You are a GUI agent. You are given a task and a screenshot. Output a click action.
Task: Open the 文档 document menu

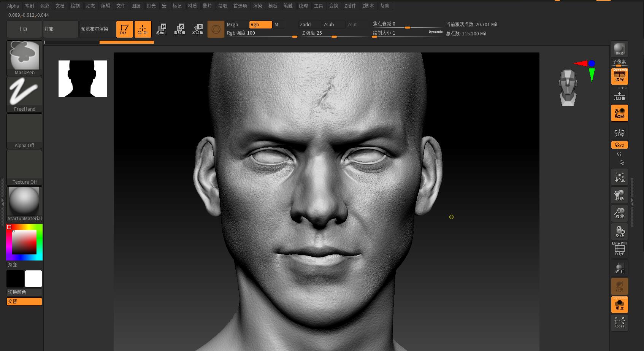click(60, 6)
